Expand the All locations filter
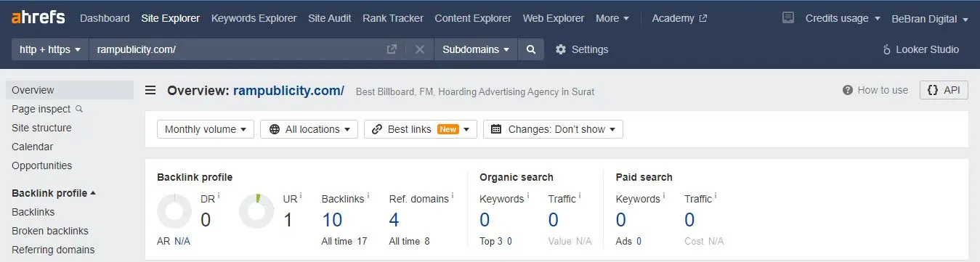Image resolution: width=980 pixels, height=262 pixels. 309,129
